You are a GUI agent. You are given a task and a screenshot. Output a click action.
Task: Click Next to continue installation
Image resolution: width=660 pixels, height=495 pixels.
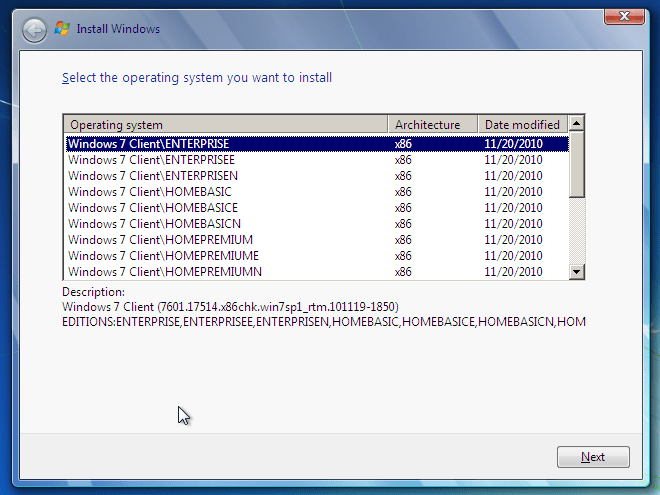tap(593, 457)
